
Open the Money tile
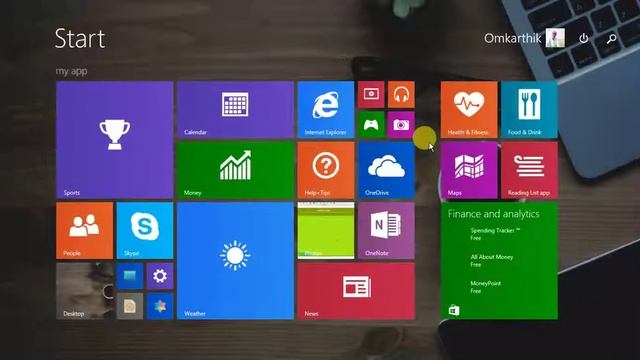pos(236,170)
